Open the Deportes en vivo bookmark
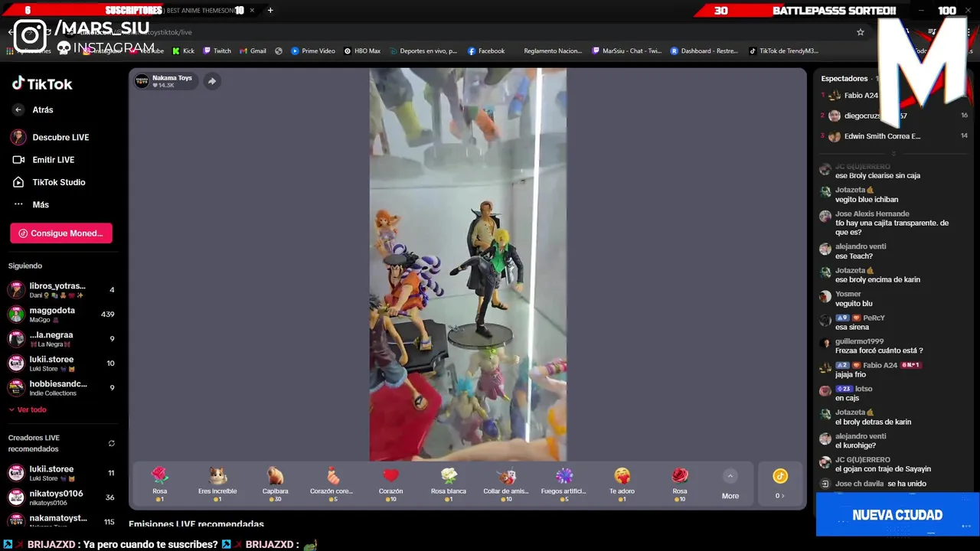The image size is (980, 551). coord(422,51)
